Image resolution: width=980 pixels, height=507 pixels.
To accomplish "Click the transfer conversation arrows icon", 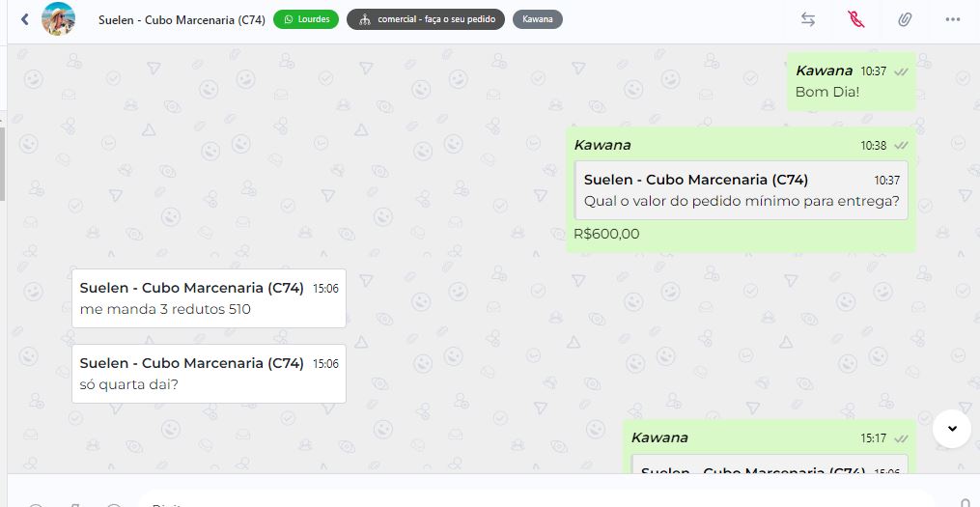I will click(x=808, y=19).
